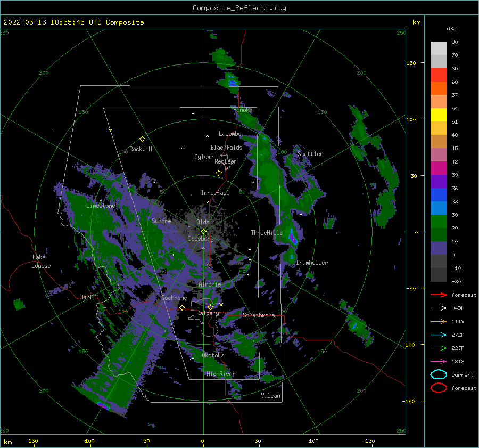This screenshot has width=479, height=448.
Task: Click the Drumheller city label
Action: pyautogui.click(x=312, y=263)
